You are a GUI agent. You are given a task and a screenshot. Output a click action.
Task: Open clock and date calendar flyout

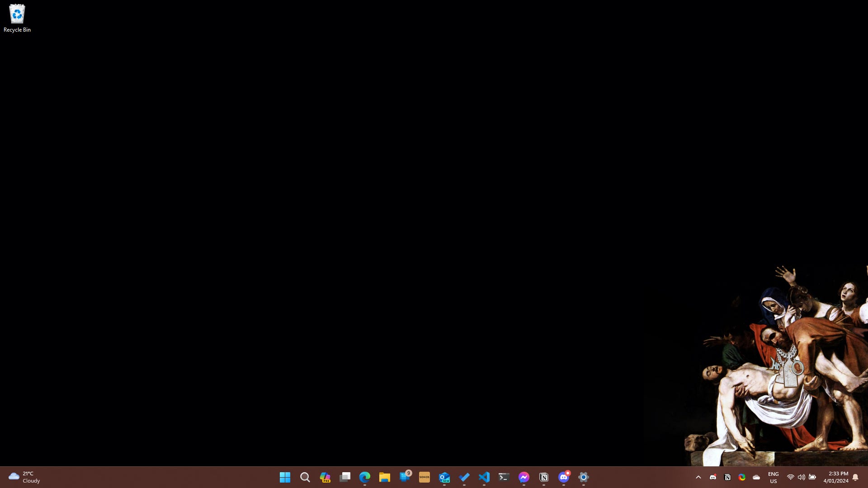tap(835, 477)
